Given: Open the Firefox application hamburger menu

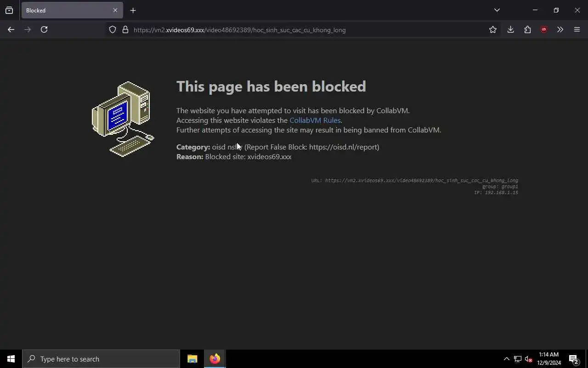Looking at the screenshot, I should pos(577,29).
